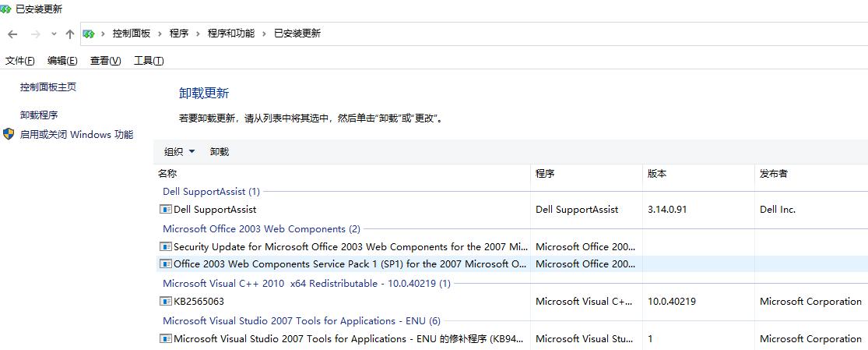Click the shield icon beside Windows features

pos(9,134)
